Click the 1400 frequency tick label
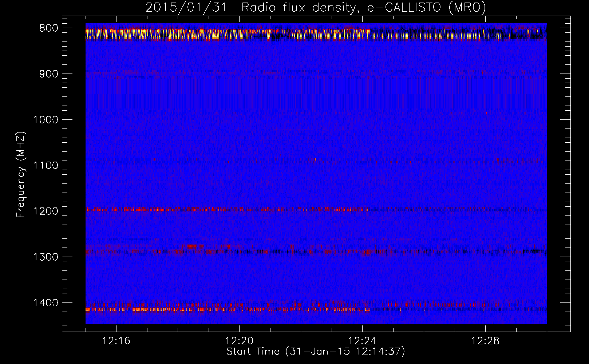589x364 pixels. point(46,303)
